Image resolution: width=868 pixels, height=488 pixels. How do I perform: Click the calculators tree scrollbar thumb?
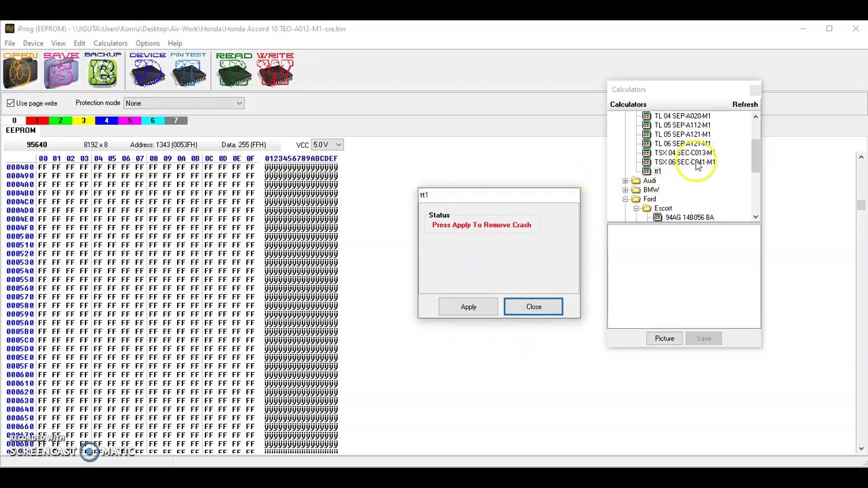tap(755, 155)
